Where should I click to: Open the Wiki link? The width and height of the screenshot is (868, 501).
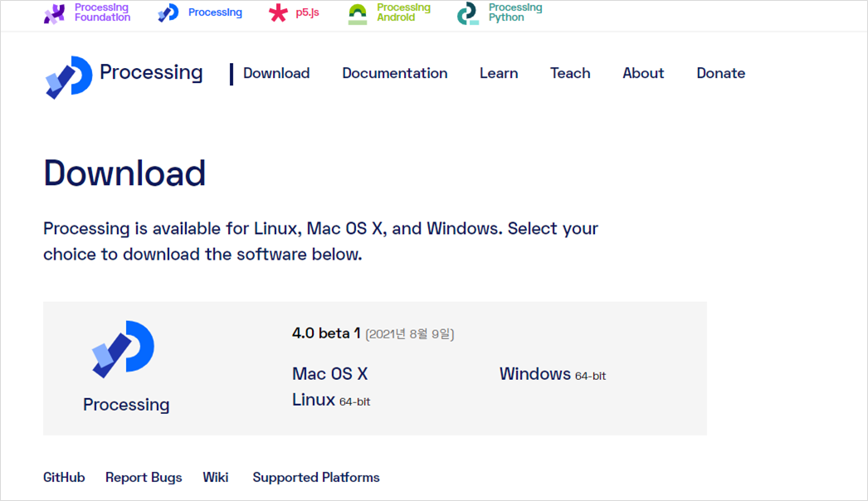click(215, 477)
